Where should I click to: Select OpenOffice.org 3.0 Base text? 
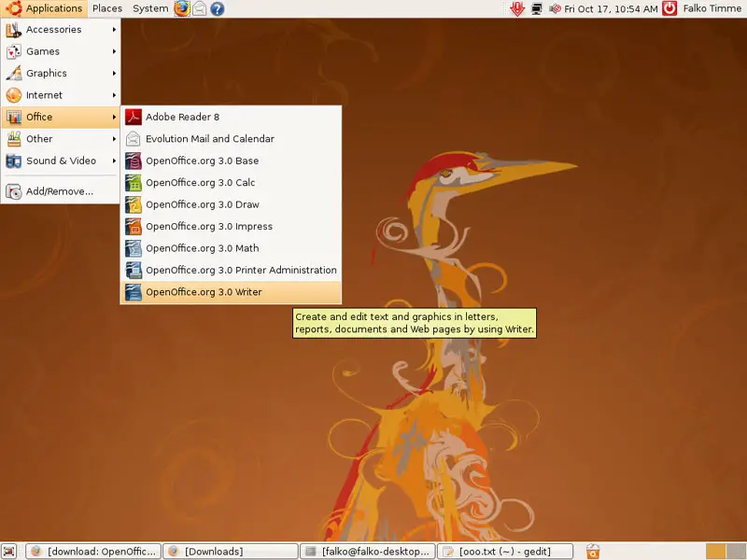(203, 161)
